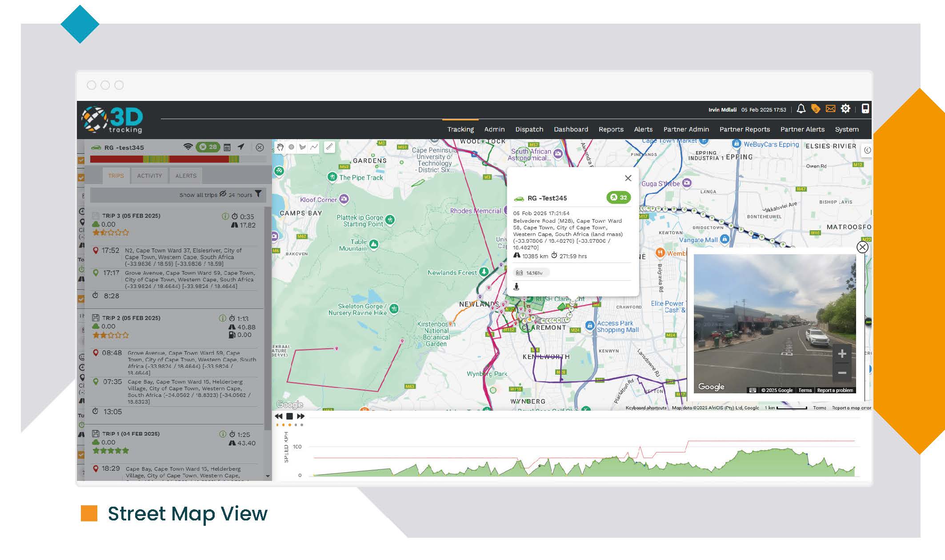
Task: Click the speed graph timeline
Action: (578, 462)
